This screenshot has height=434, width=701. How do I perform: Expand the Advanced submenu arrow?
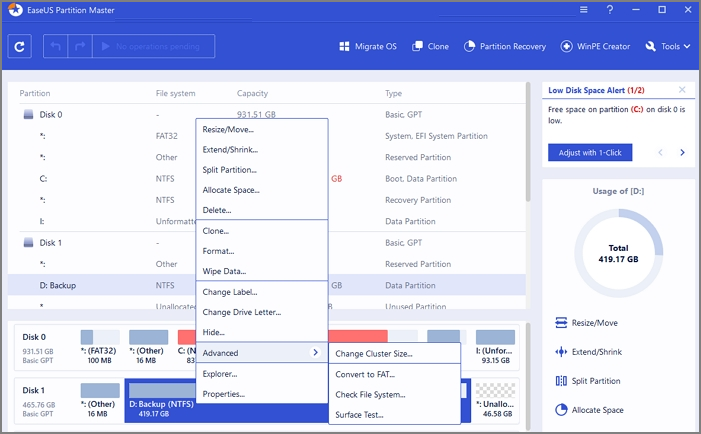pyautogui.click(x=315, y=353)
